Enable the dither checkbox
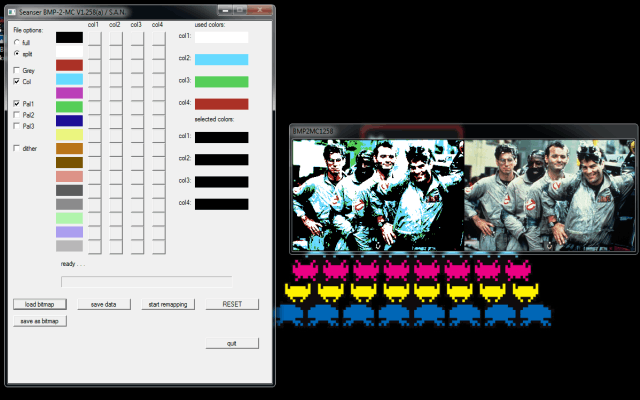Screen dimensions: 640x400 [17, 148]
